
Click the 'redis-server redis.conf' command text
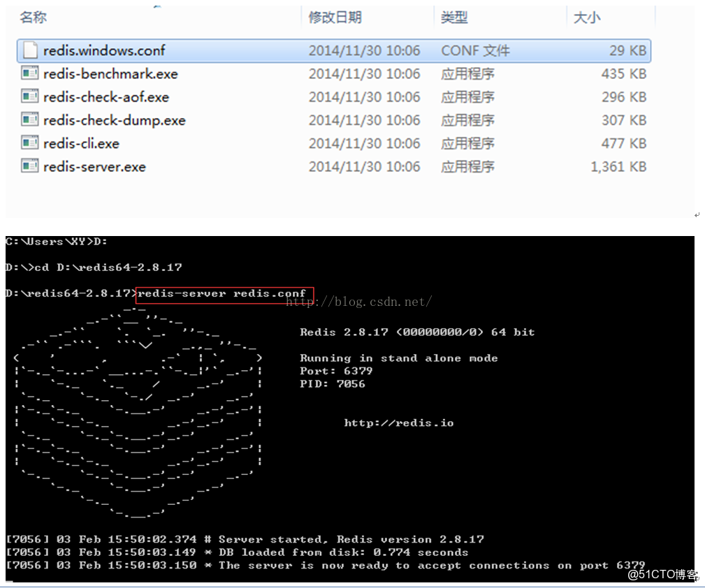tap(221, 293)
